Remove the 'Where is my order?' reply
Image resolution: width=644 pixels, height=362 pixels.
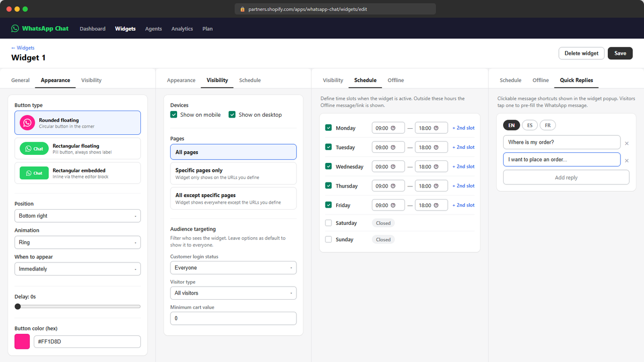pyautogui.click(x=627, y=143)
